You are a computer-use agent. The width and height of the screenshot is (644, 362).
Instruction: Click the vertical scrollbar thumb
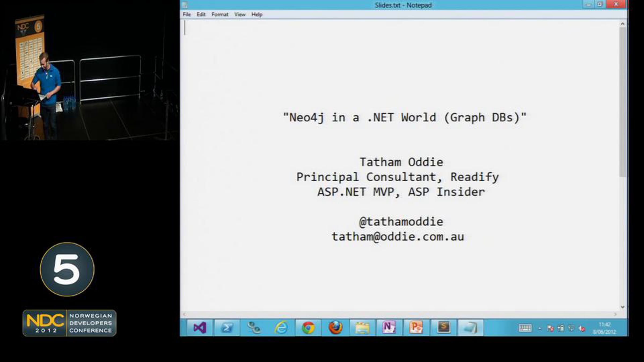tap(623, 102)
